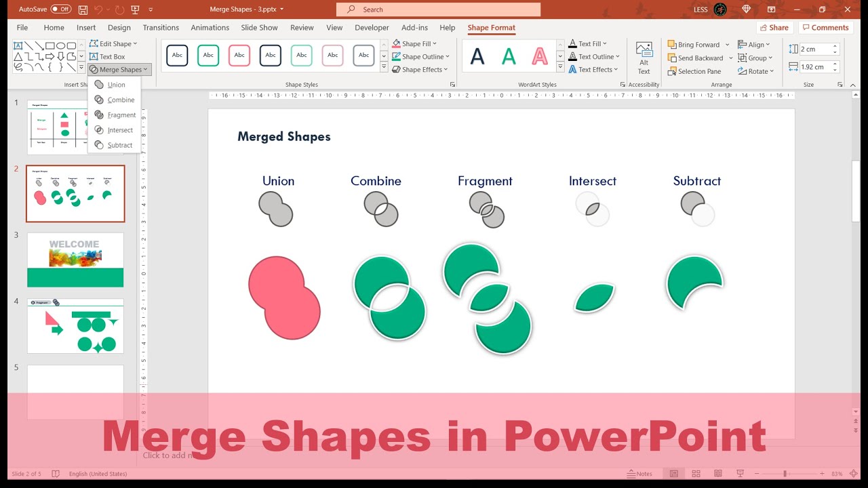Expand the Shape Styles gallery More arrow
Image resolution: width=868 pixels, height=488 pixels.
point(384,68)
